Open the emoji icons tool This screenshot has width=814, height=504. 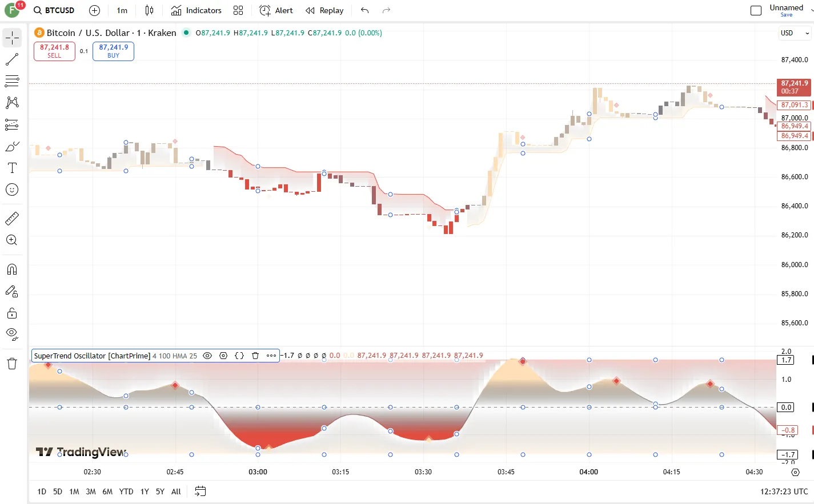tap(12, 190)
